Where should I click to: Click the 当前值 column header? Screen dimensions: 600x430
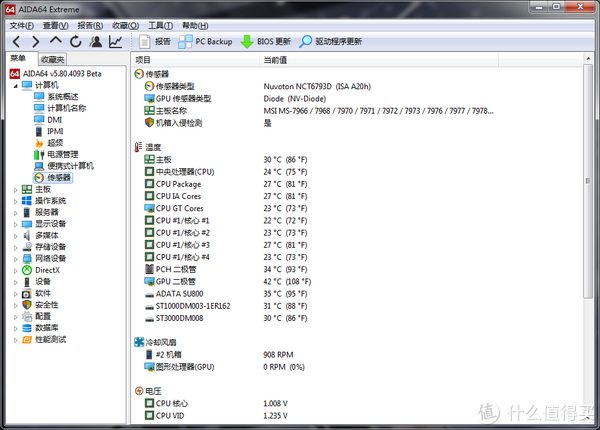click(379, 60)
